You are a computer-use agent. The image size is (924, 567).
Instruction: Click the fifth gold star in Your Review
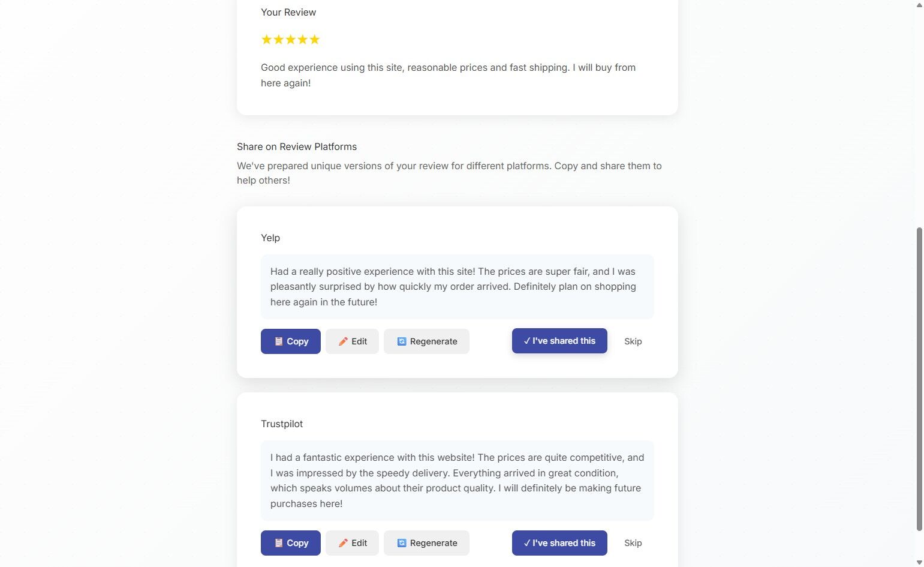[315, 40]
